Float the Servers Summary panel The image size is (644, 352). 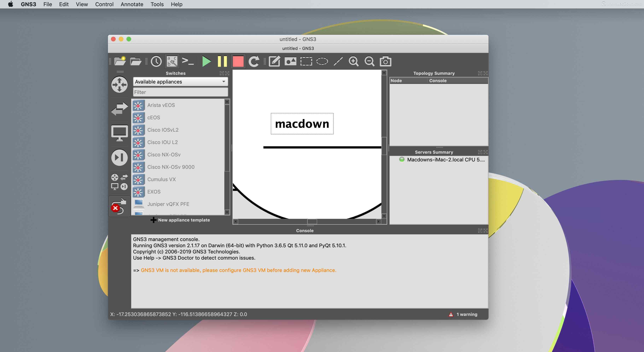tap(480, 152)
